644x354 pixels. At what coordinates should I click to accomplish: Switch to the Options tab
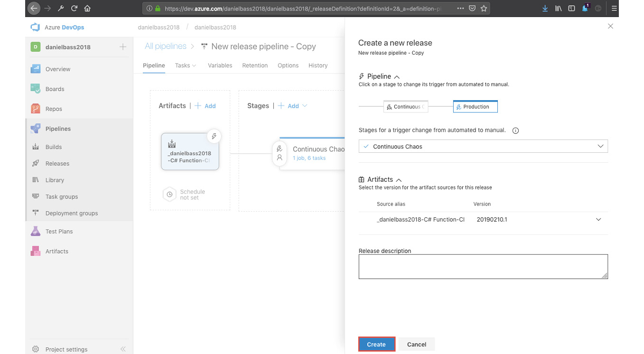point(288,65)
